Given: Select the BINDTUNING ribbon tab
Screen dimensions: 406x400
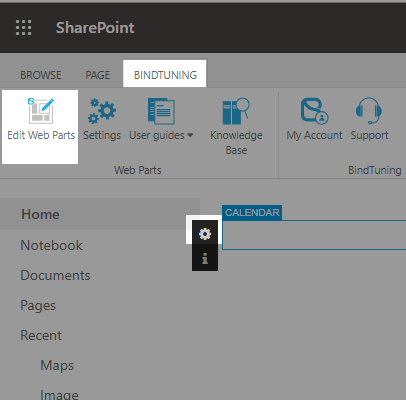Looking at the screenshot, I should coord(165,75).
